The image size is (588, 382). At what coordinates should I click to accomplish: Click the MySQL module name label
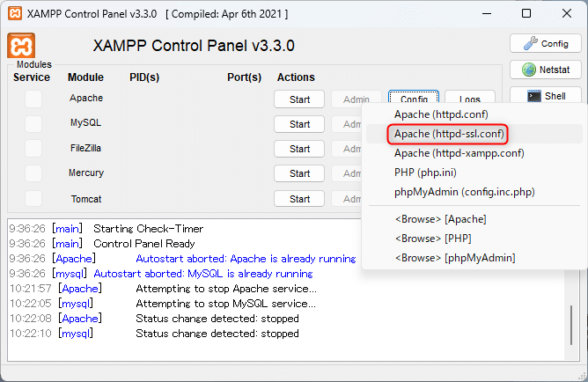tap(86, 123)
